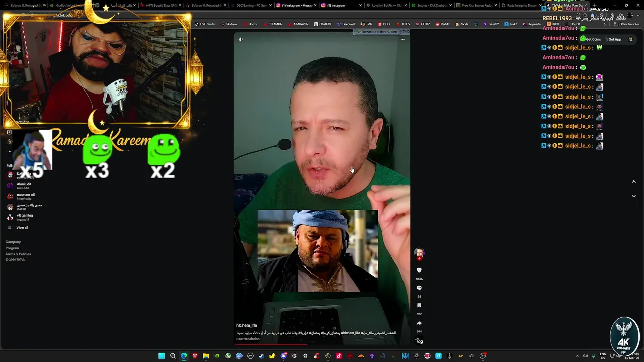This screenshot has width=644, height=362.
Task: Open the hichem_life username on the video
Action: coord(247,326)
